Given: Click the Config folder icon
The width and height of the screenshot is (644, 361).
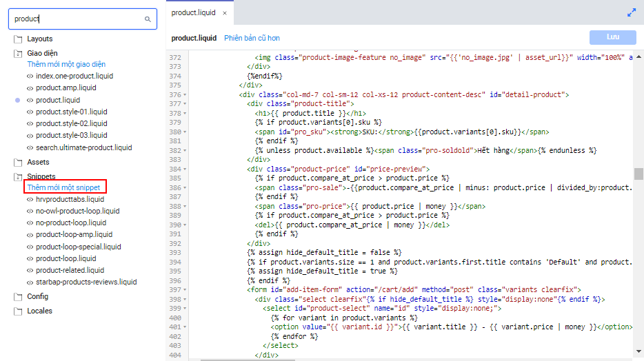Looking at the screenshot, I should click(18, 297).
